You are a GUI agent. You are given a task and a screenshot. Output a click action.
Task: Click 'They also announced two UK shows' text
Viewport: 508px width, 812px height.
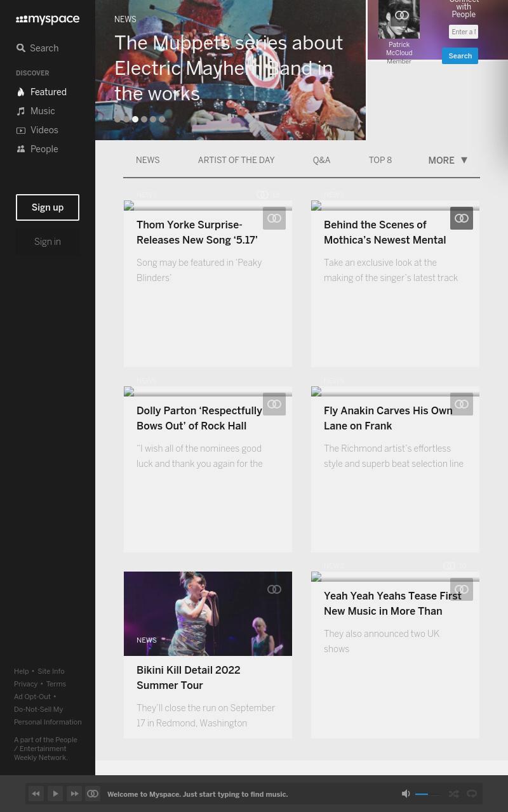(x=382, y=641)
